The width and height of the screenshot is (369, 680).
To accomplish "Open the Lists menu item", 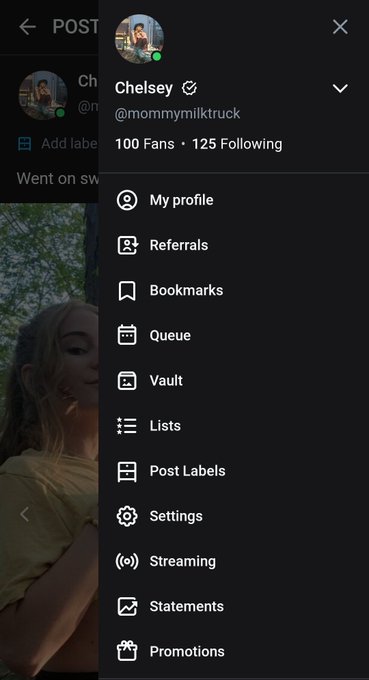I will pos(234,426).
